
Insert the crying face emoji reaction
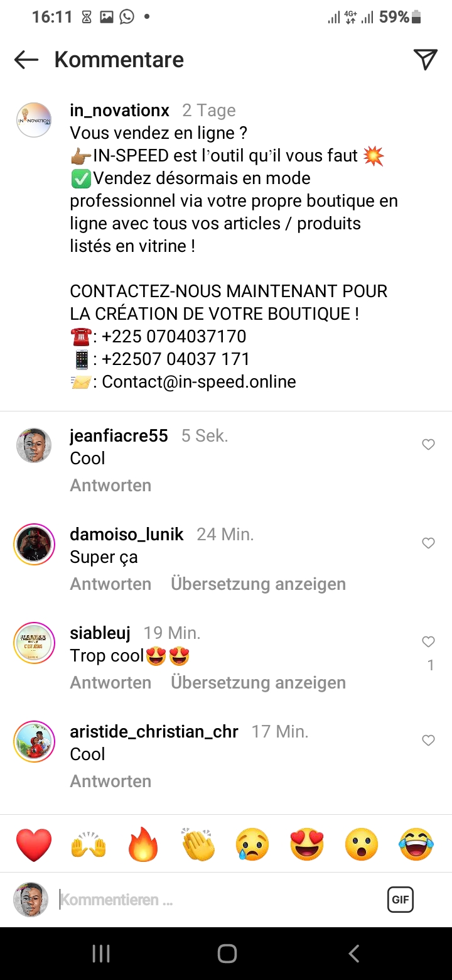pyautogui.click(x=252, y=845)
